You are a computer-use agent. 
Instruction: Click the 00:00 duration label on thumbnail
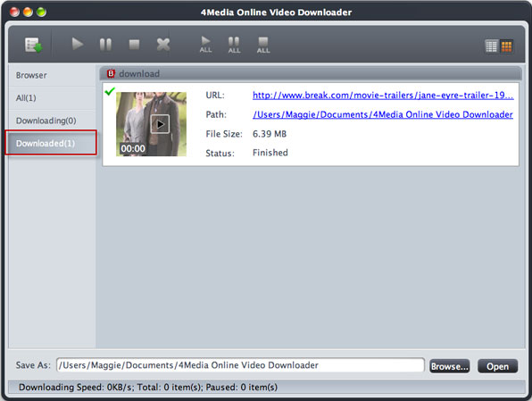[x=133, y=148]
